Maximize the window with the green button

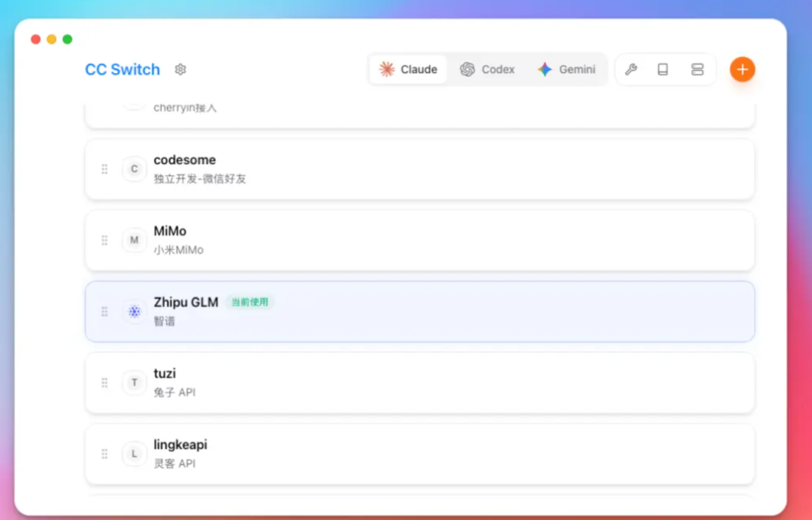click(x=68, y=39)
